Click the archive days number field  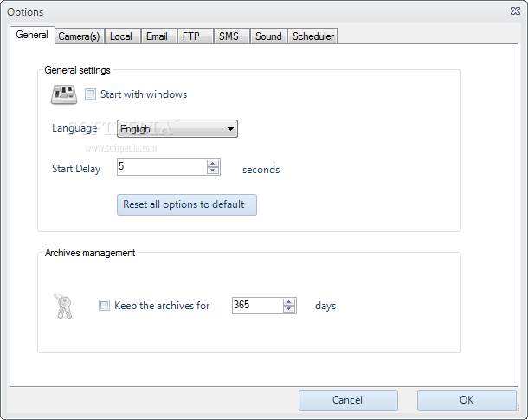[x=258, y=306]
